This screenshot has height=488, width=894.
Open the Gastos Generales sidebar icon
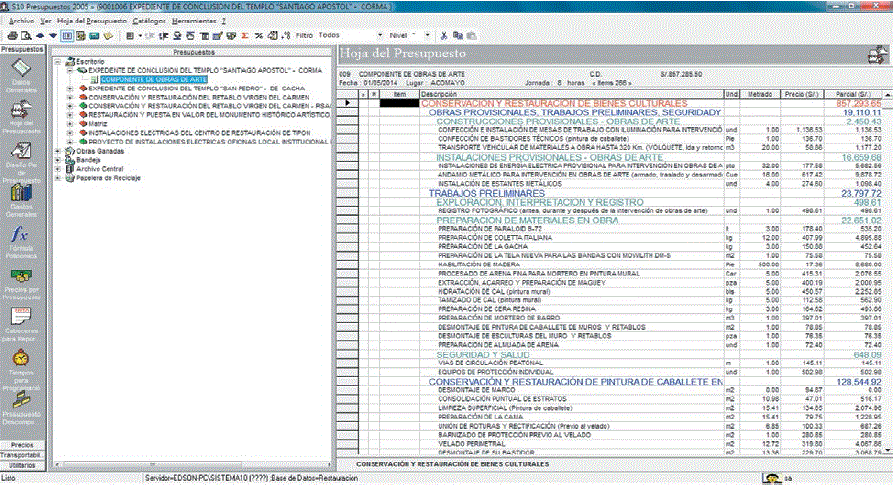(22, 196)
